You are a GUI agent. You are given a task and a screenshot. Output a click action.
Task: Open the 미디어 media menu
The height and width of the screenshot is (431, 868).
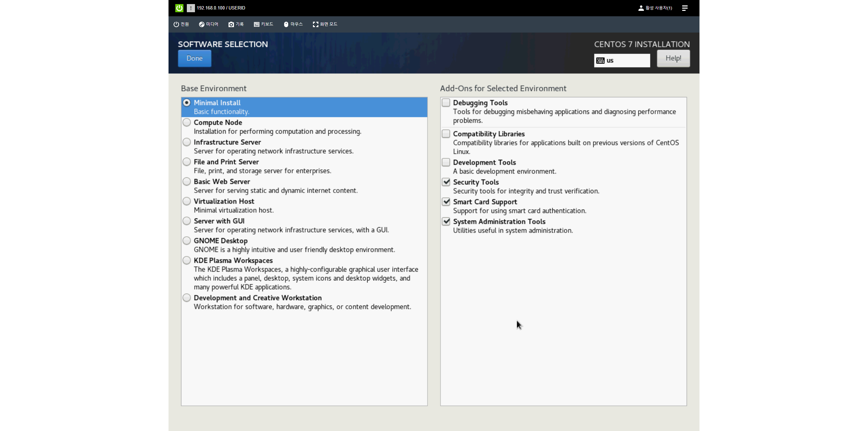pos(209,24)
